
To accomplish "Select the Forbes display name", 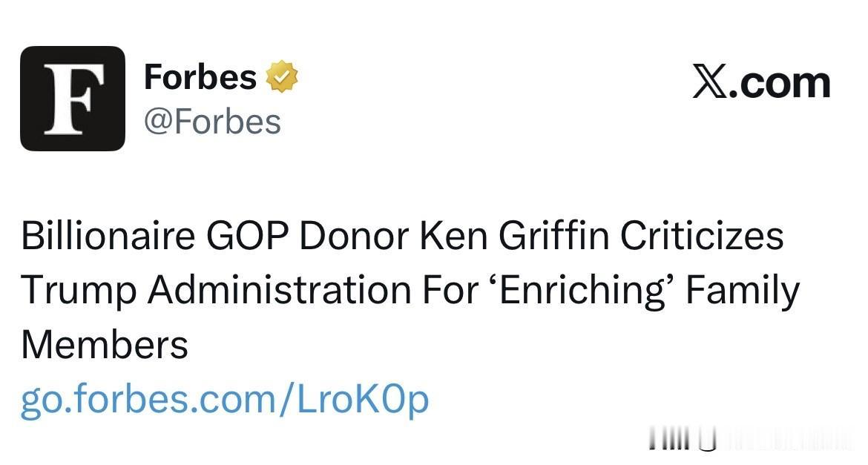I will [x=200, y=77].
